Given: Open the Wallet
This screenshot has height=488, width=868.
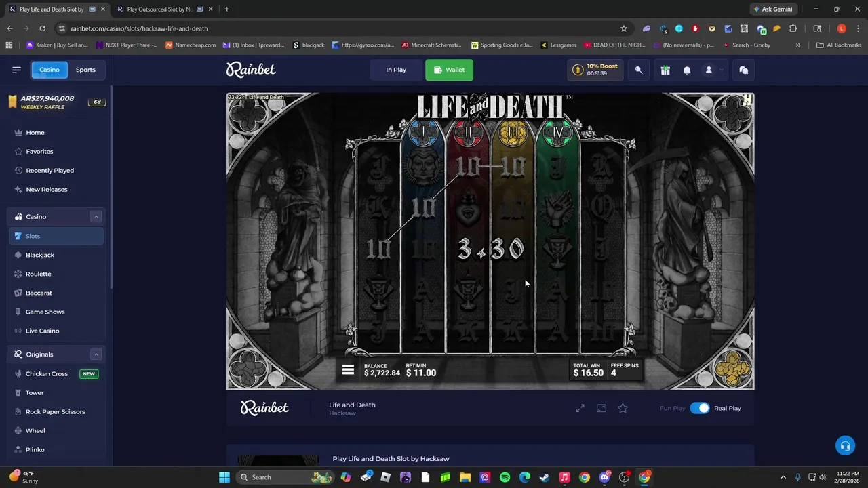Looking at the screenshot, I should click(x=449, y=70).
